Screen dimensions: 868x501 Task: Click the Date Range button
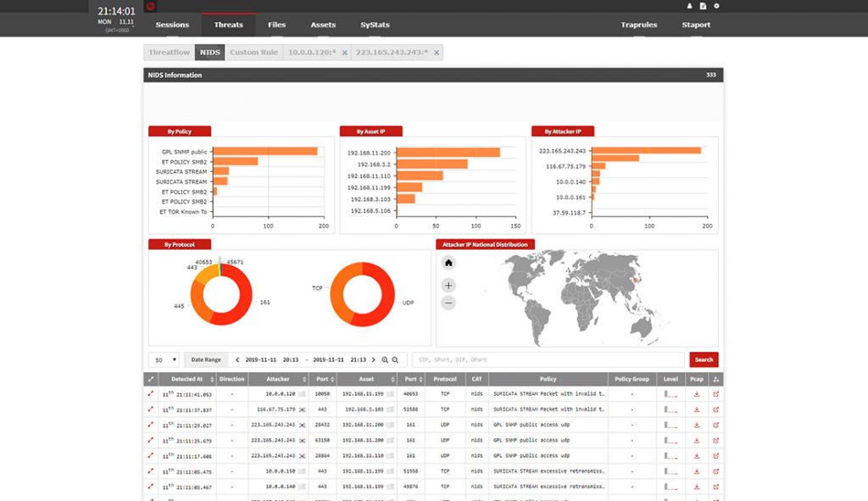[x=207, y=359]
